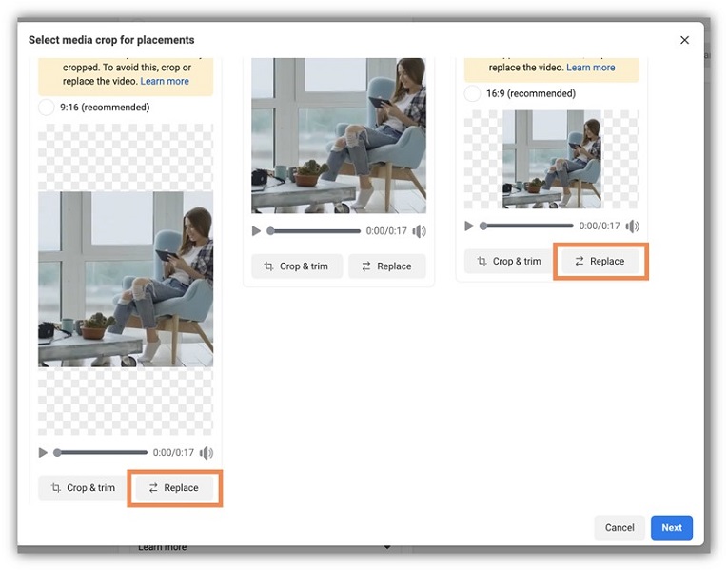Mute the 16:9 video volume icon
Screen dimensions: 728x571
(x=633, y=226)
